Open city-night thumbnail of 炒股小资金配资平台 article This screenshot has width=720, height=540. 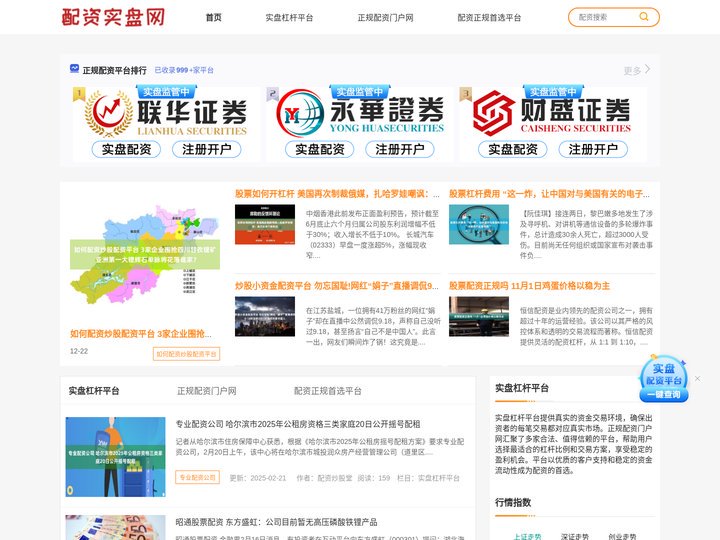(265, 316)
